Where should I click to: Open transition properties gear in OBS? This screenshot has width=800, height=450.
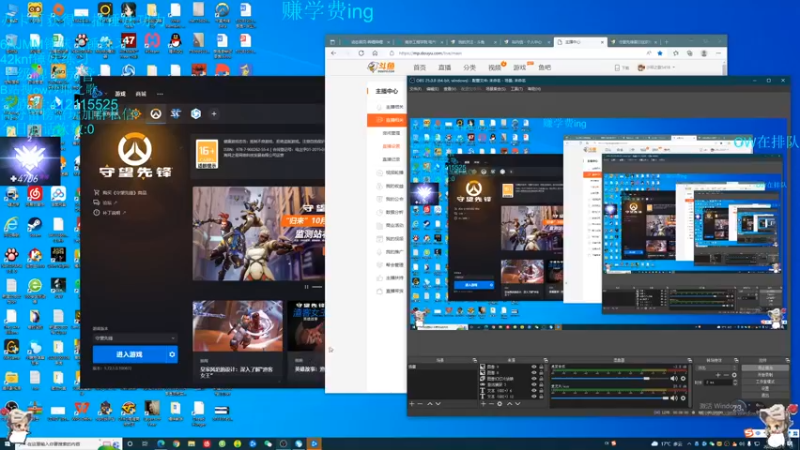(x=734, y=375)
